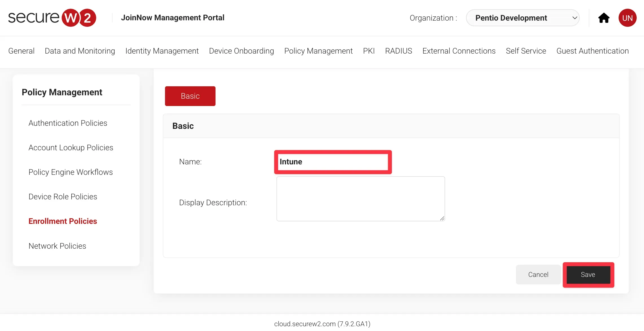Go to Authentication Policies in sidebar
Image resolution: width=644 pixels, height=331 pixels.
68,123
